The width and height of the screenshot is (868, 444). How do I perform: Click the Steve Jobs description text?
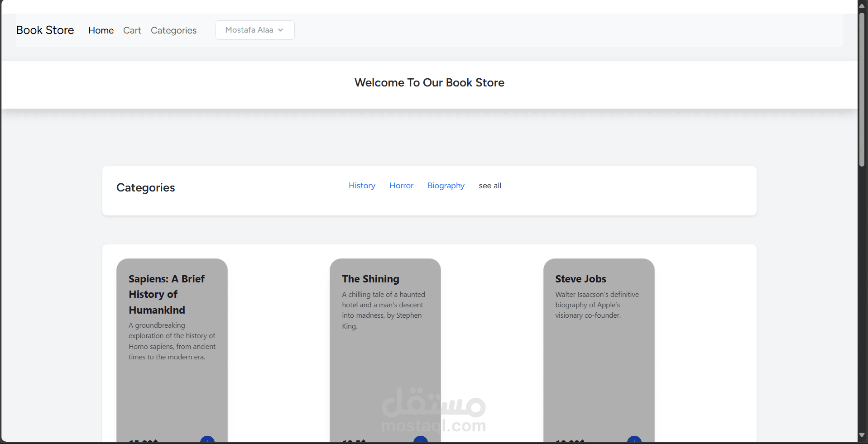[x=597, y=305]
